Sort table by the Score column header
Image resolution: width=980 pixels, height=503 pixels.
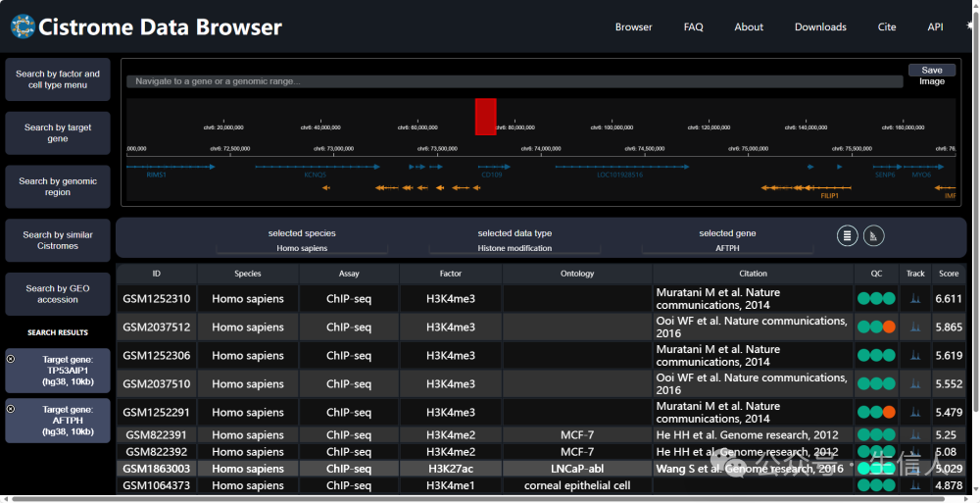tap(948, 274)
